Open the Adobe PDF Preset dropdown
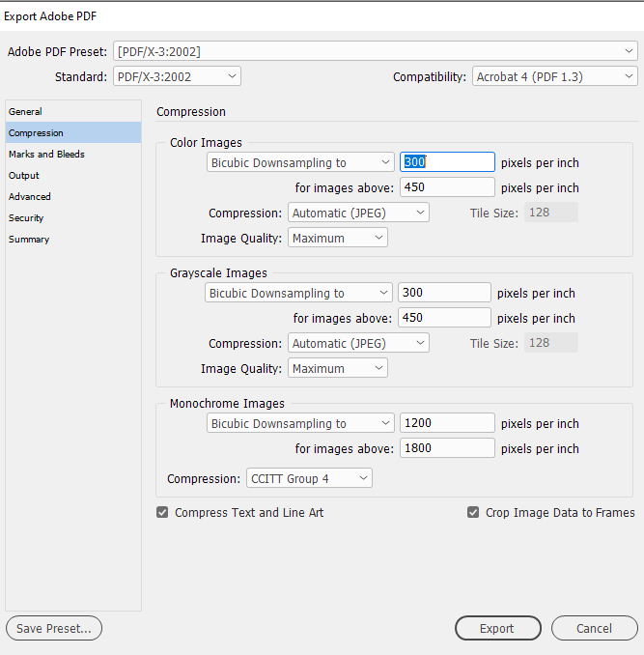 click(x=376, y=51)
